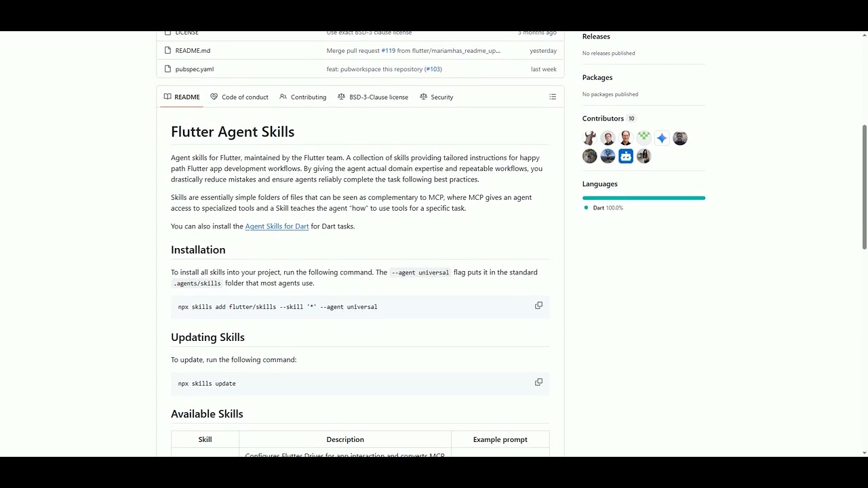Click the 'Use exact BSD-3 clause license' commit message
868x488 pixels.
click(x=369, y=33)
